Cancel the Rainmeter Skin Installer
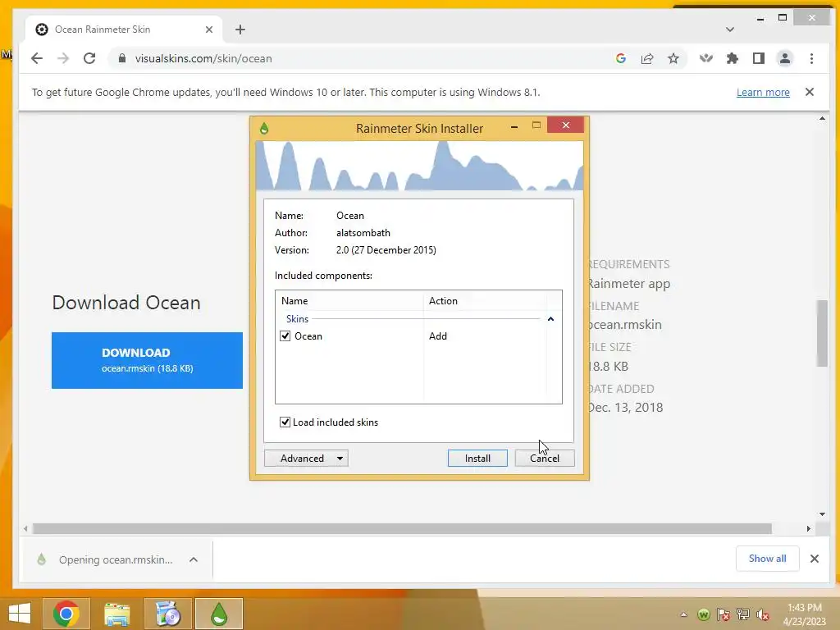Viewport: 840px width, 630px height. (545, 458)
